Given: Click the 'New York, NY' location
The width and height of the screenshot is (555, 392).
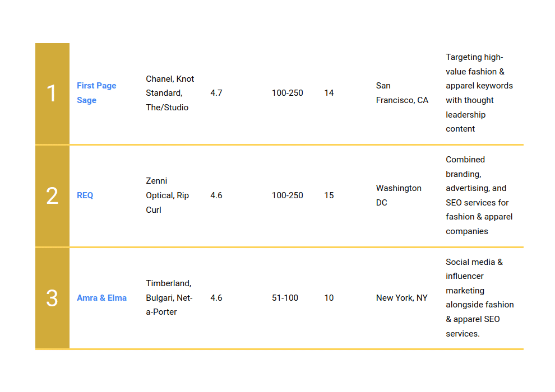Looking at the screenshot, I should pyautogui.click(x=402, y=298).
